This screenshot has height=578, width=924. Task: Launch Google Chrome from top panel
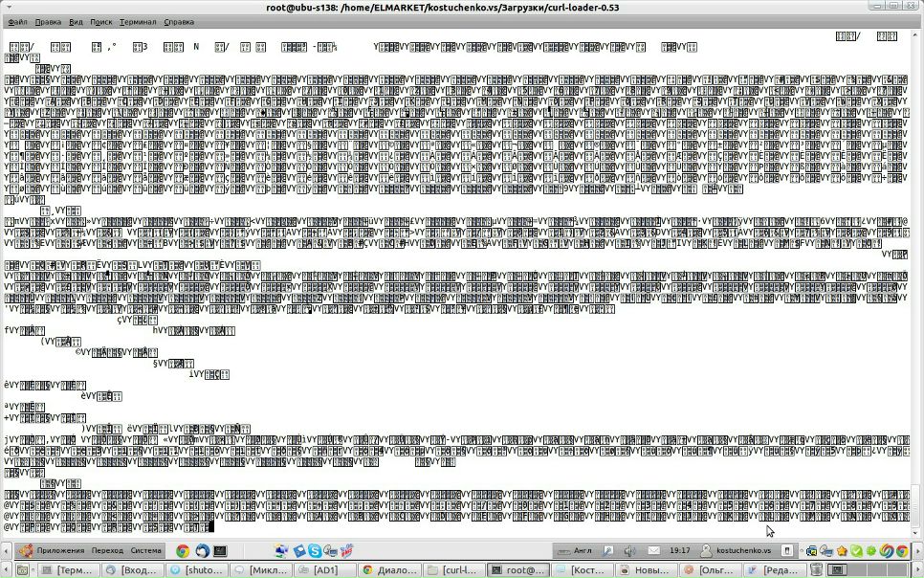coord(183,551)
